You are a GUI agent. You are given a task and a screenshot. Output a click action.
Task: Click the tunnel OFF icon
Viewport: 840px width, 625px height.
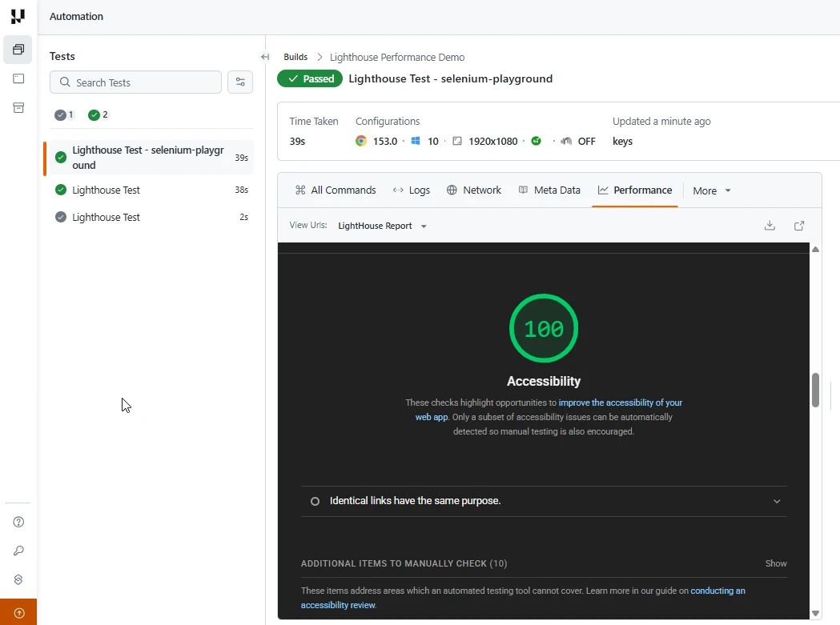point(566,141)
